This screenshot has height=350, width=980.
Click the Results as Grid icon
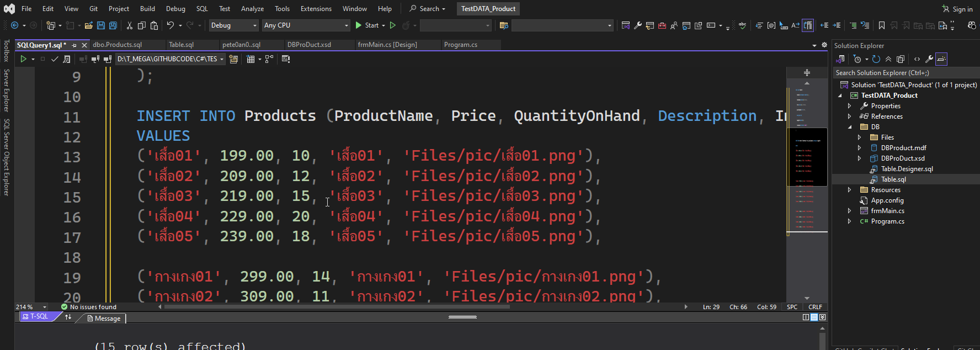[251, 59]
